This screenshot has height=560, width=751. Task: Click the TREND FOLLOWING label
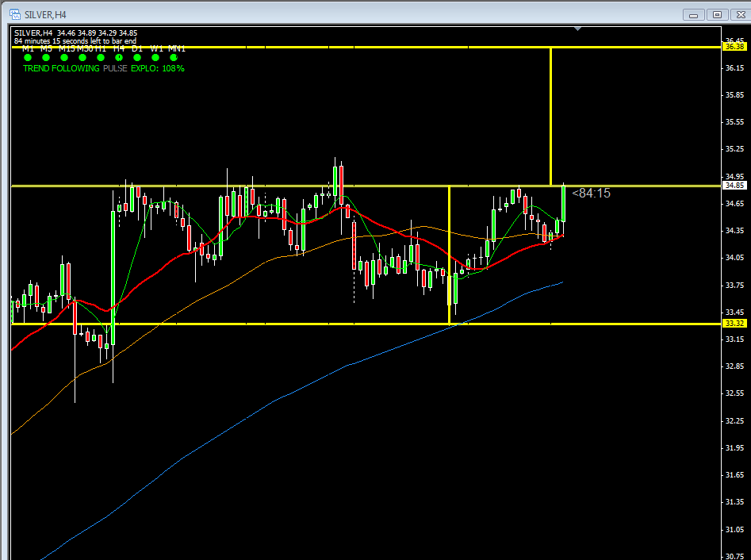[x=62, y=69]
